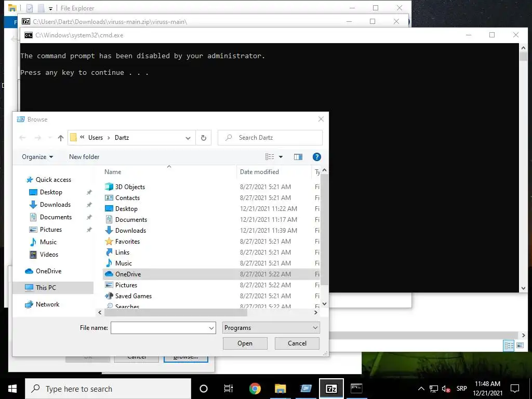The height and width of the screenshot is (399, 532).
Task: Open Browse dialog help
Action: click(x=316, y=157)
